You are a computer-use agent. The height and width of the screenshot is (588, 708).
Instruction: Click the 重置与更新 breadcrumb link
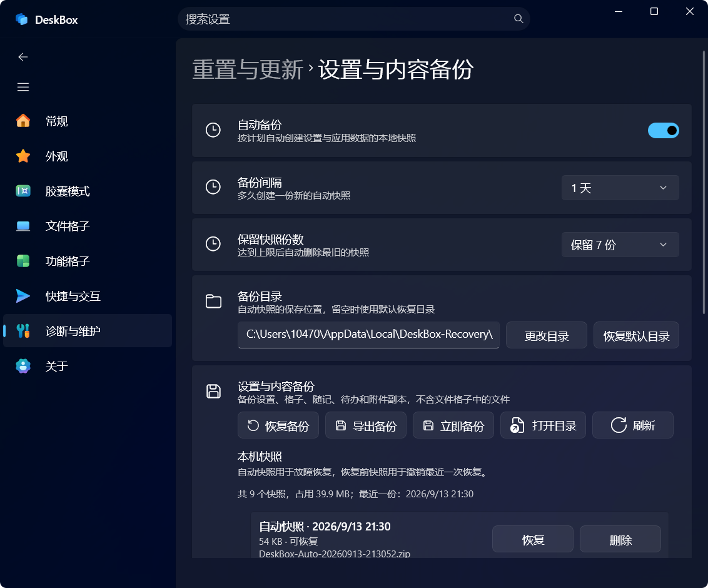[248, 70]
